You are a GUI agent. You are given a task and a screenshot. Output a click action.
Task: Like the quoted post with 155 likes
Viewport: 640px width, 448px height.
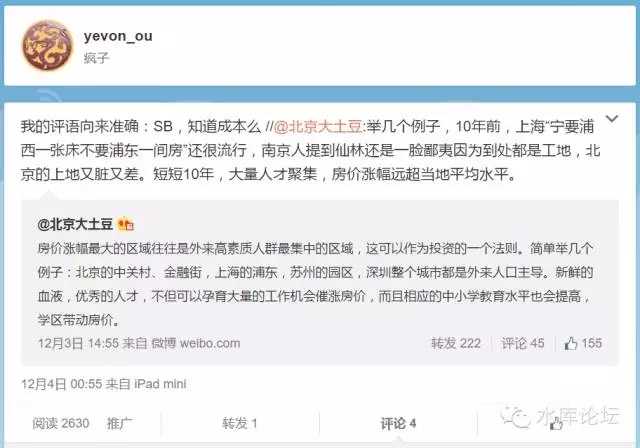(583, 343)
